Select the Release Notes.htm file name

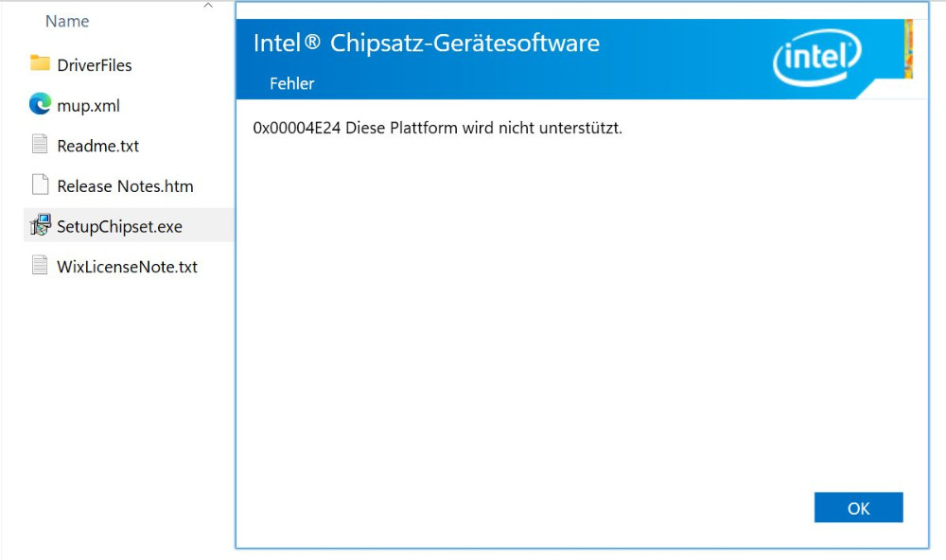(125, 186)
